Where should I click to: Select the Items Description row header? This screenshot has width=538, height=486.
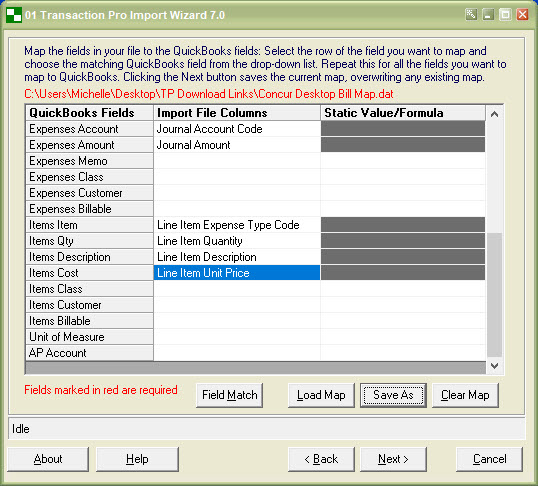[89, 257]
